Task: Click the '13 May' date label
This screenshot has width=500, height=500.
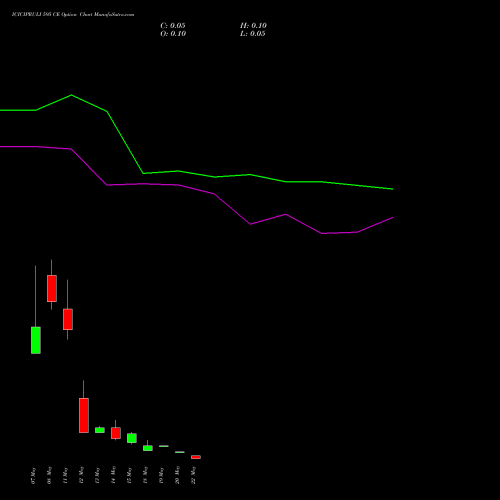Action: click(x=97, y=476)
